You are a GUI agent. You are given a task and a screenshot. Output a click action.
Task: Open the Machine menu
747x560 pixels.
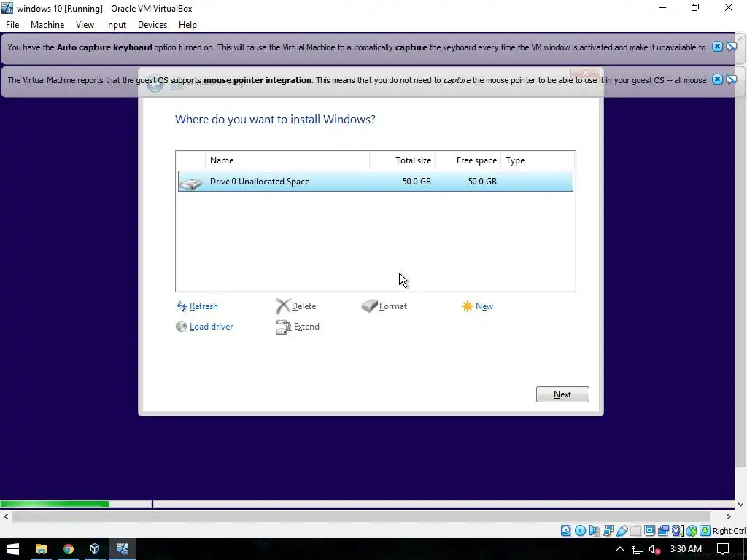click(47, 25)
